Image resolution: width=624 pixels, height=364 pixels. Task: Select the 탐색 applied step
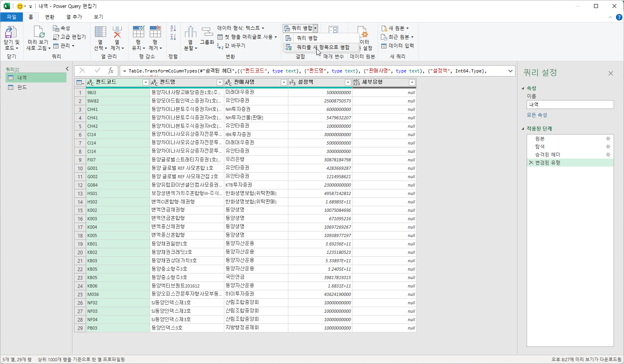[570, 147]
